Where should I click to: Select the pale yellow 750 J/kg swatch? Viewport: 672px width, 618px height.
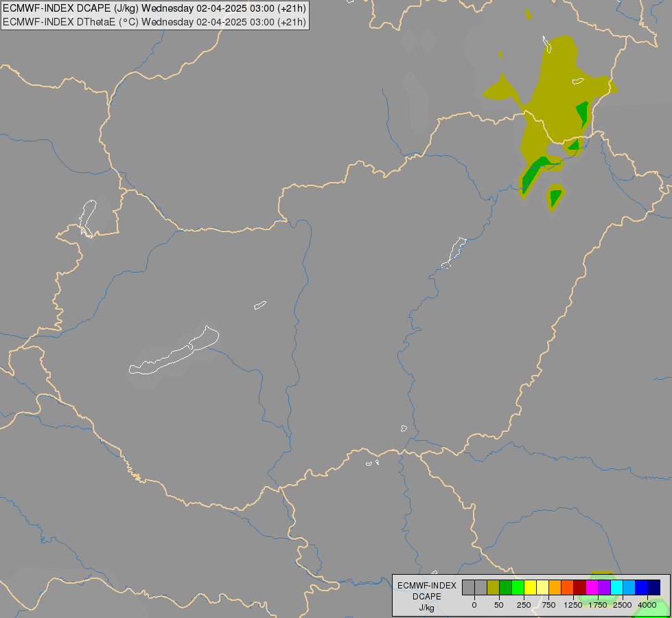(542, 587)
